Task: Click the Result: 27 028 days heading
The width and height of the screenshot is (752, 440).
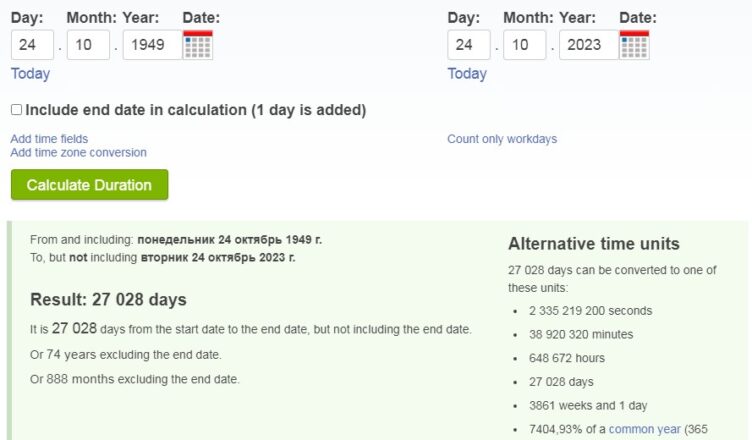Action: [x=108, y=299]
